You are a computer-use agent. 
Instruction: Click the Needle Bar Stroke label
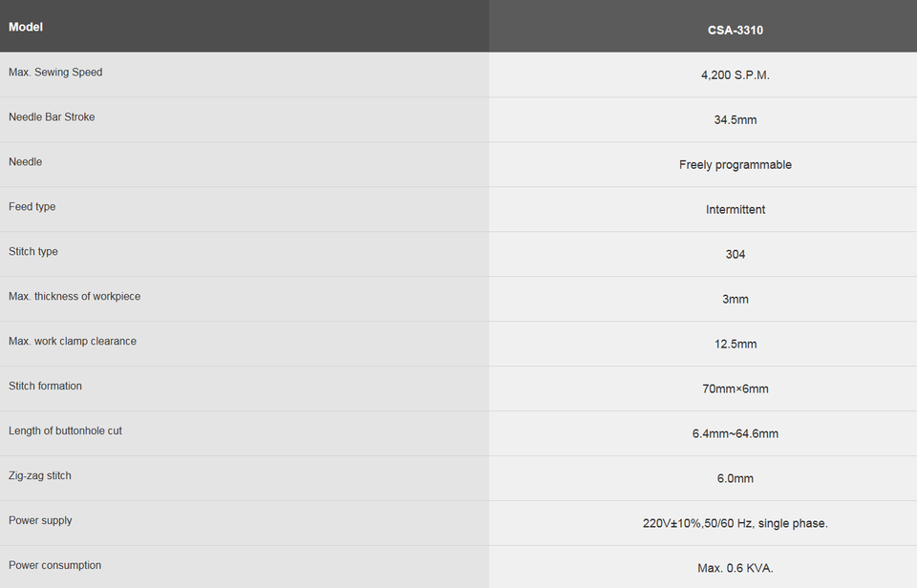52,117
